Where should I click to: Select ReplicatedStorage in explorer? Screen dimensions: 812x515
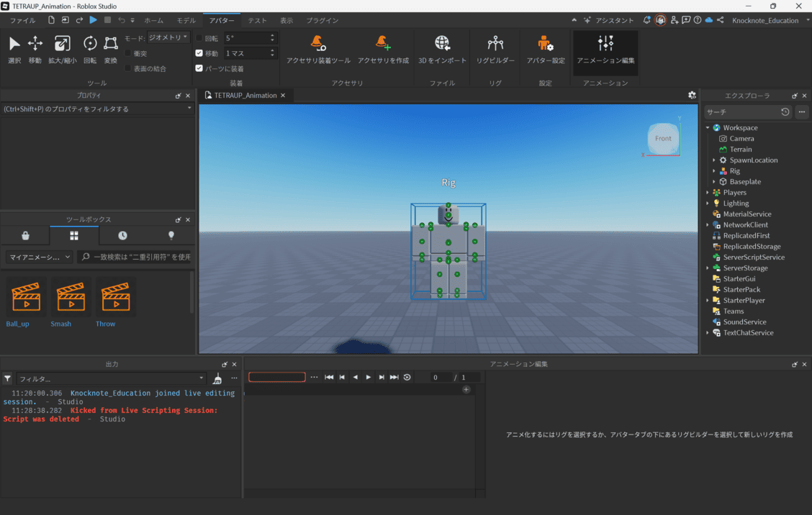752,247
